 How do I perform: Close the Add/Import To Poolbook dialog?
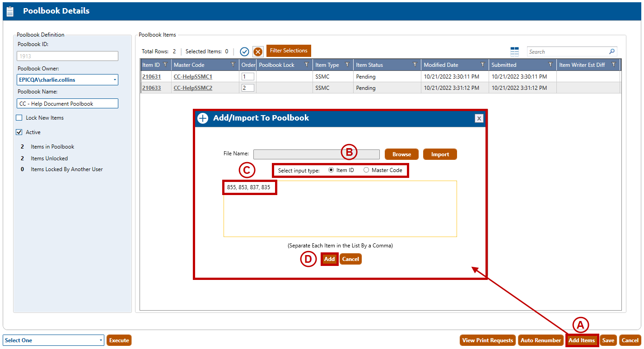point(479,118)
